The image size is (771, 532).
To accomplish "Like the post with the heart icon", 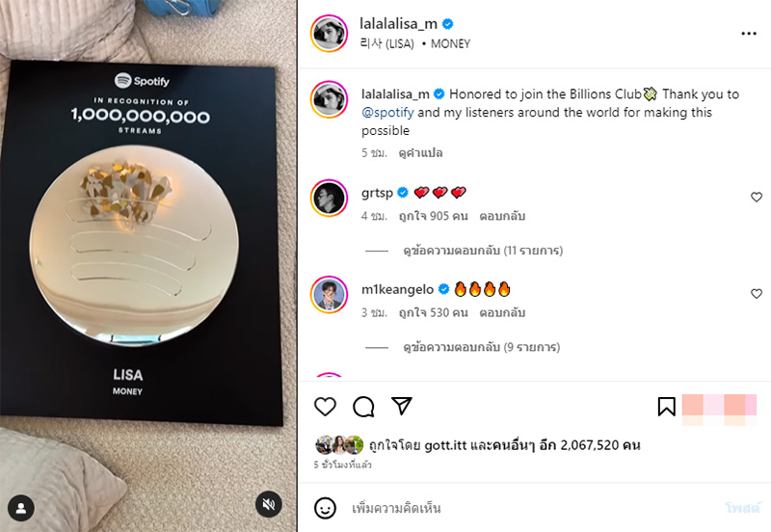I will pos(325,407).
